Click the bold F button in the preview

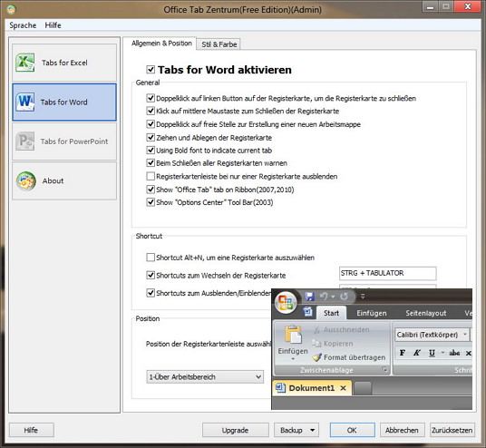pyautogui.click(x=403, y=353)
